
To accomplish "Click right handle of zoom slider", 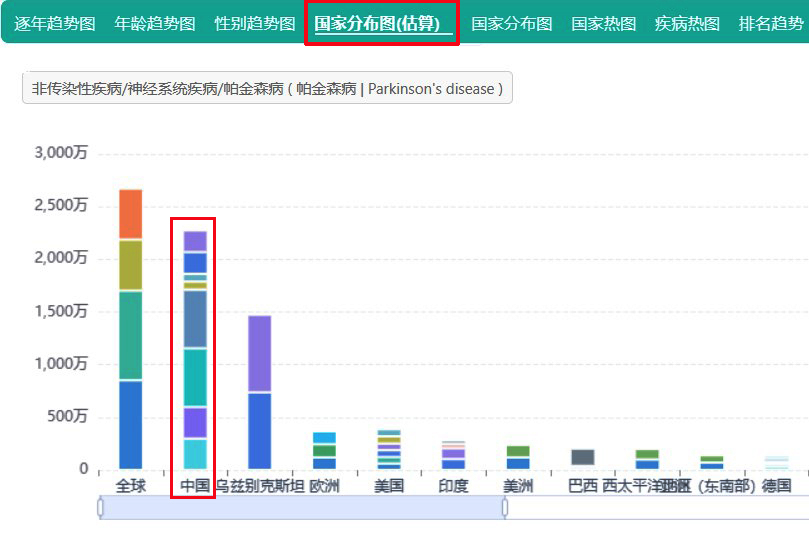I will [x=505, y=508].
